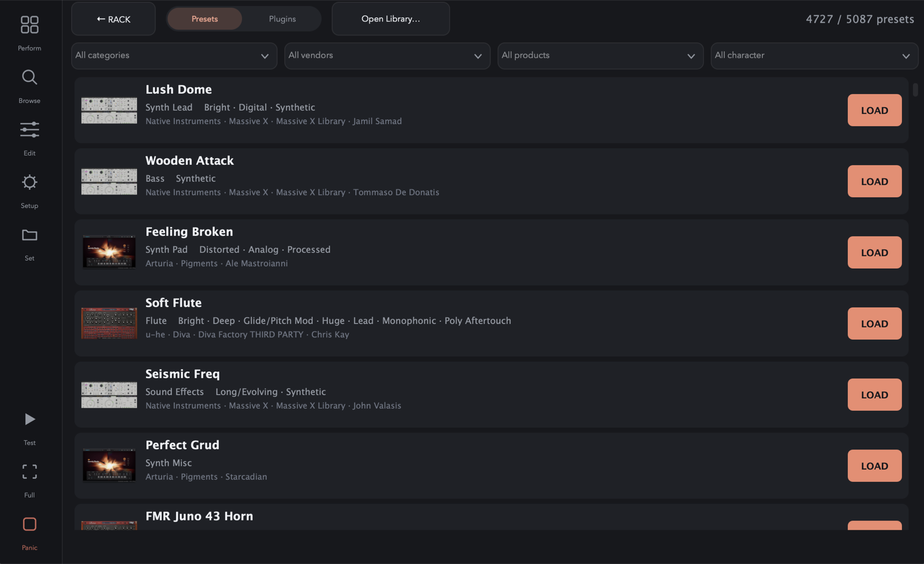Click the Sound Effects category label

coord(174,392)
